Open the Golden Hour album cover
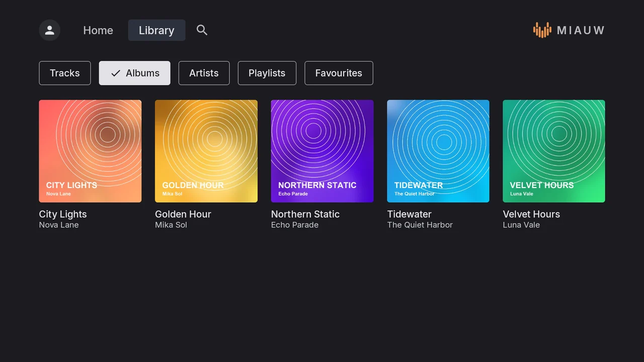The image size is (644, 362). click(x=206, y=151)
